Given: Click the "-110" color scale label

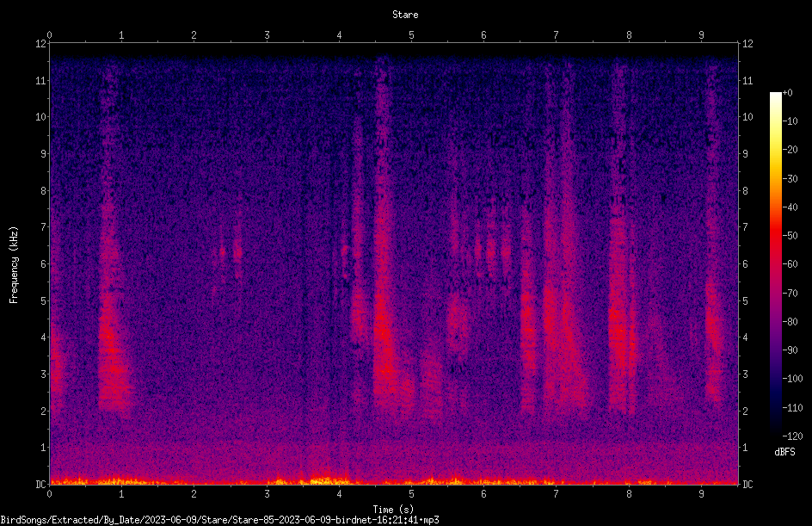Looking at the screenshot, I should click(792, 408).
